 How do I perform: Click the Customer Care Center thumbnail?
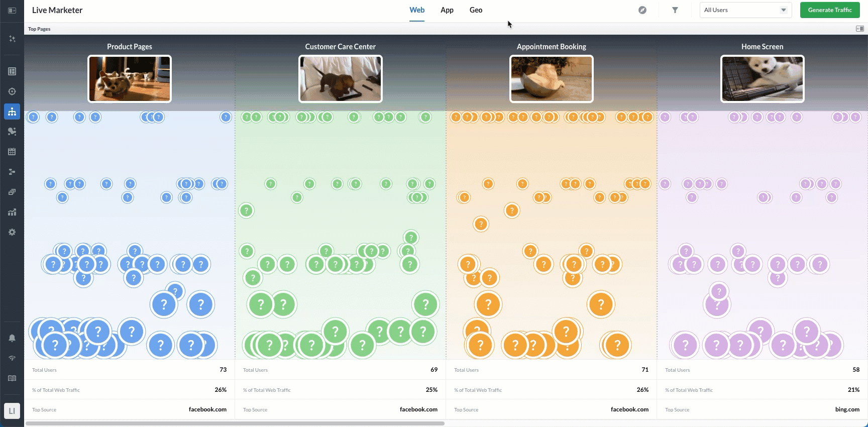(x=341, y=79)
